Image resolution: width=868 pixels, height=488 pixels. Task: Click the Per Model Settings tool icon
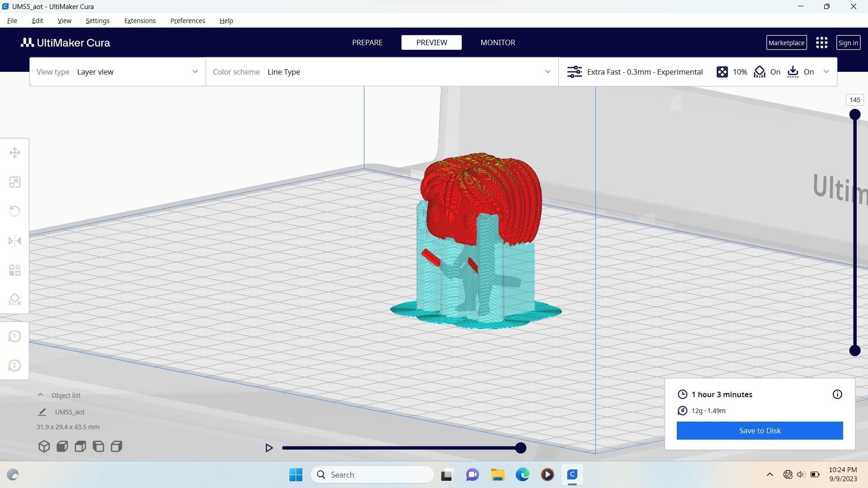click(14, 270)
